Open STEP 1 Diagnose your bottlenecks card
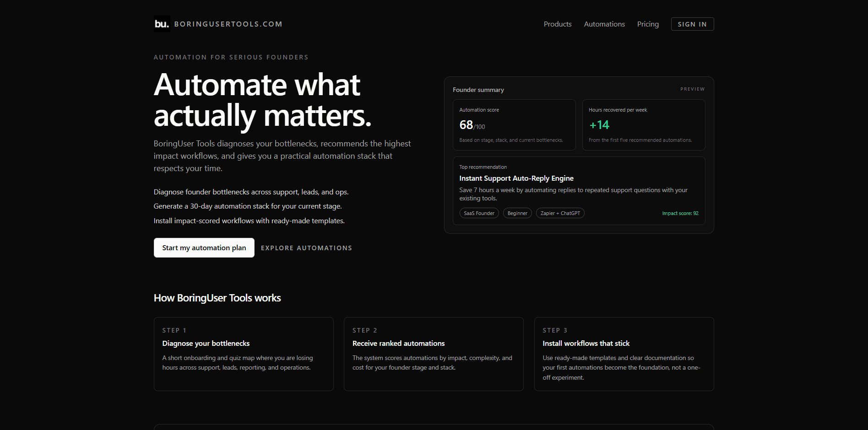The height and width of the screenshot is (430, 868). 244,354
